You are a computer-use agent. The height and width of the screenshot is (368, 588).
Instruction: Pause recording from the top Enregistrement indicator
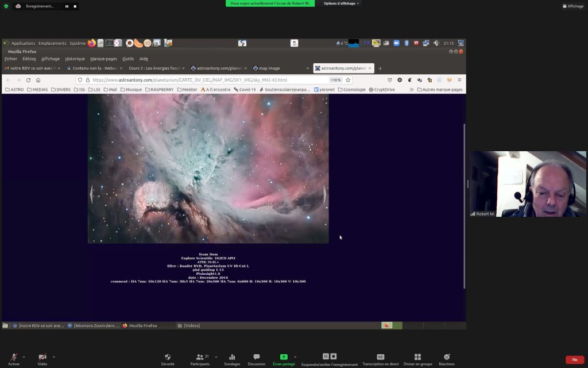click(67, 6)
